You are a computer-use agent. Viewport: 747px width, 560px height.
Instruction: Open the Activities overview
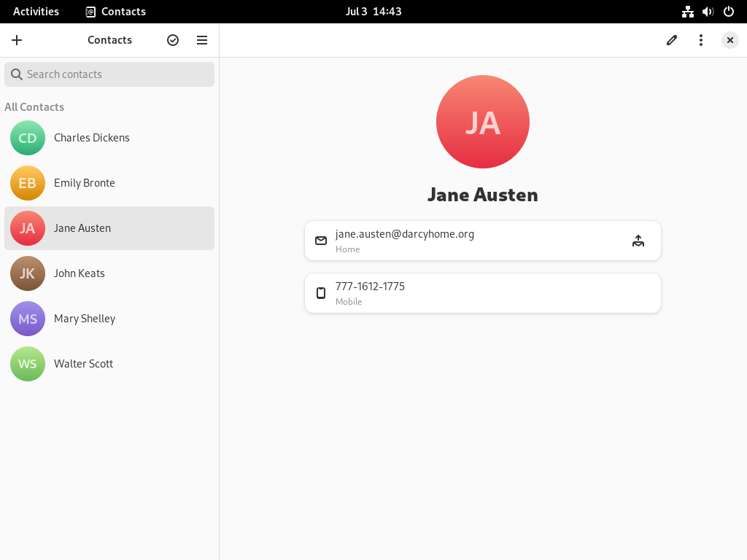(x=36, y=12)
